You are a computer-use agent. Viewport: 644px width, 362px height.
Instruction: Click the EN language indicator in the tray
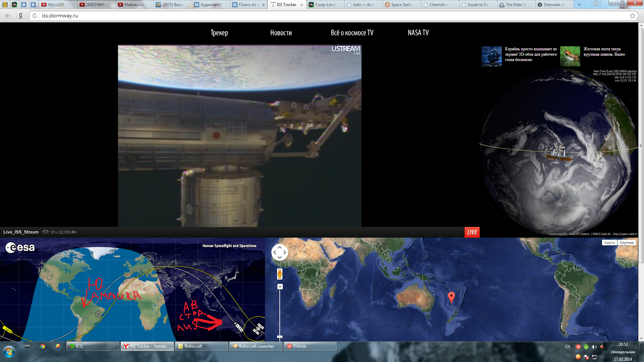click(x=568, y=347)
